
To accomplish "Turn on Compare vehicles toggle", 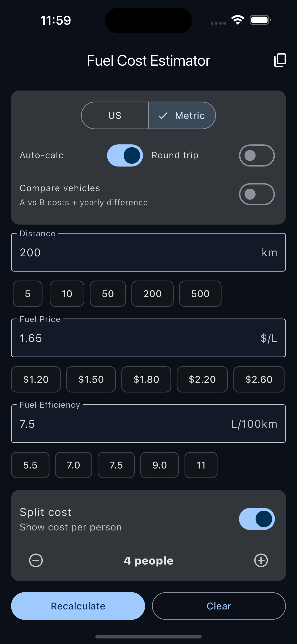I will 257,194.
